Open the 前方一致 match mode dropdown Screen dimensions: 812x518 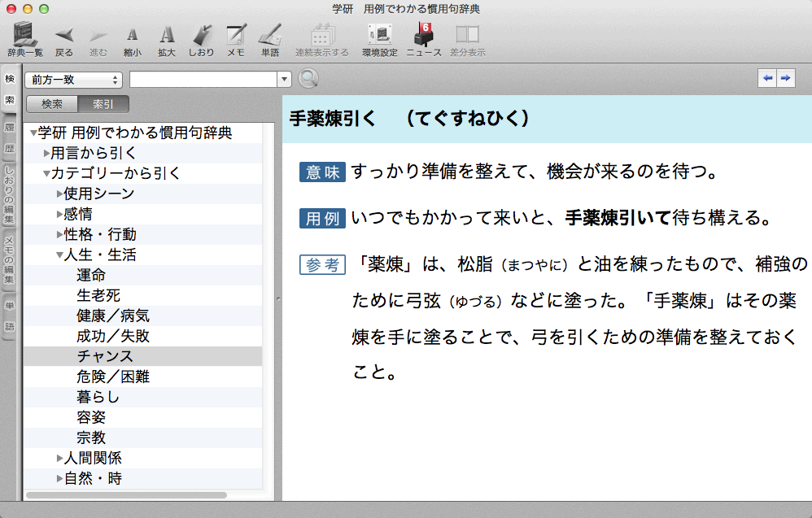tap(73, 80)
